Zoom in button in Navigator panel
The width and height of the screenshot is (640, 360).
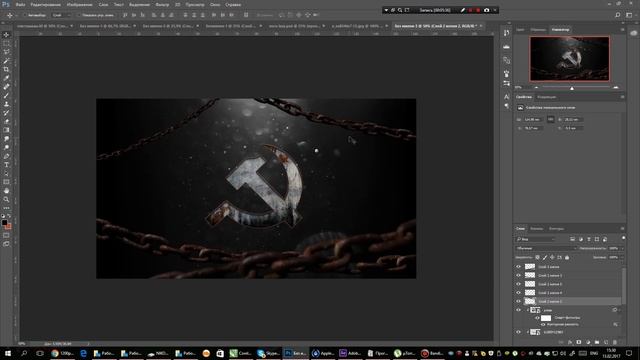[x=616, y=87]
